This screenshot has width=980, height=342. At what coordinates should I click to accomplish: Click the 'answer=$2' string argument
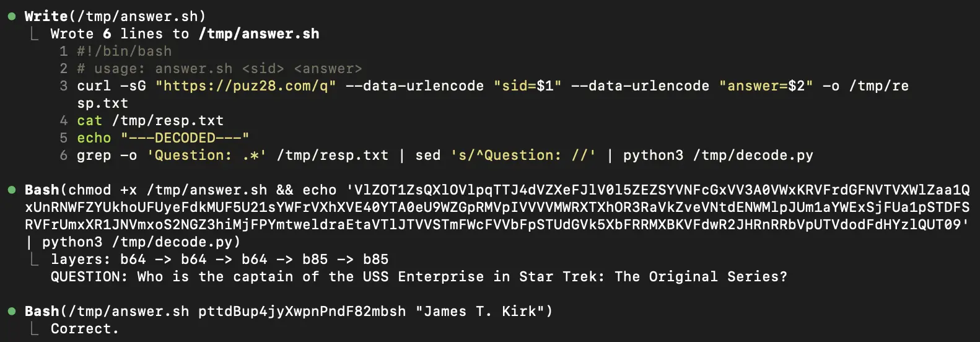pyautogui.click(x=766, y=85)
